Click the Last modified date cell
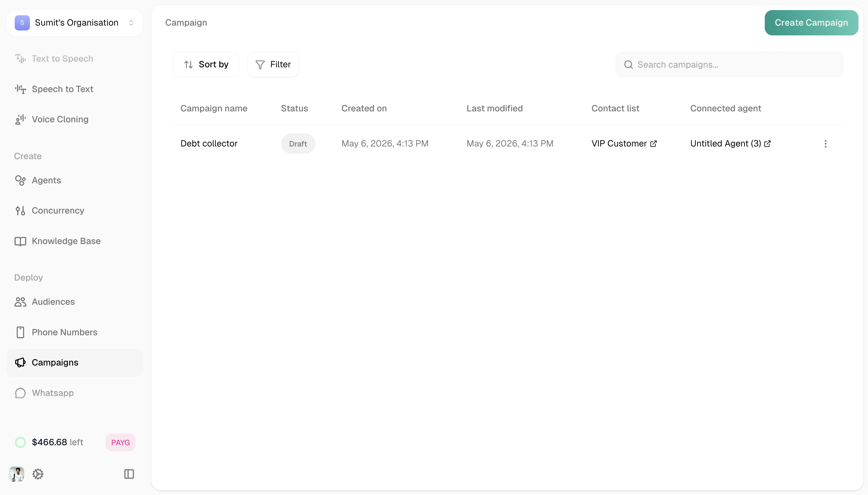Screen dimensions: 868x495 pyautogui.click(x=510, y=144)
